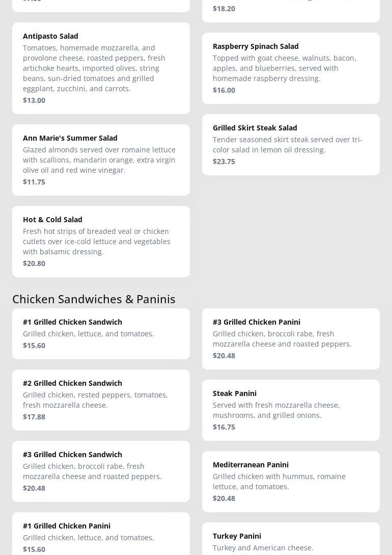This screenshot has height=555, width=392.
Task: Open the Steak Panini menu item
Action: (291, 410)
